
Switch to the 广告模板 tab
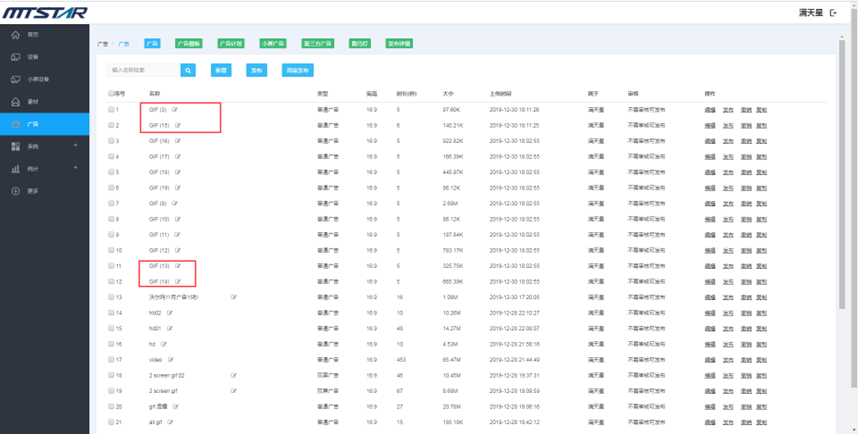(x=188, y=44)
